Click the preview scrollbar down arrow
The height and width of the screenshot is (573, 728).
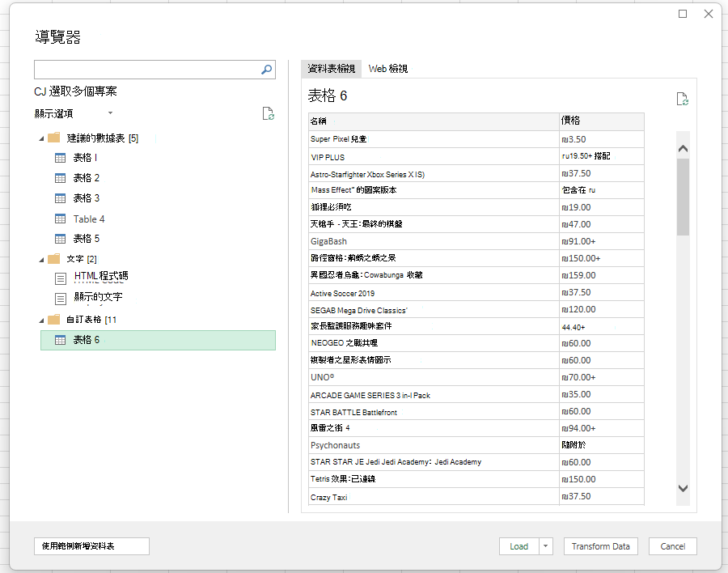683,488
